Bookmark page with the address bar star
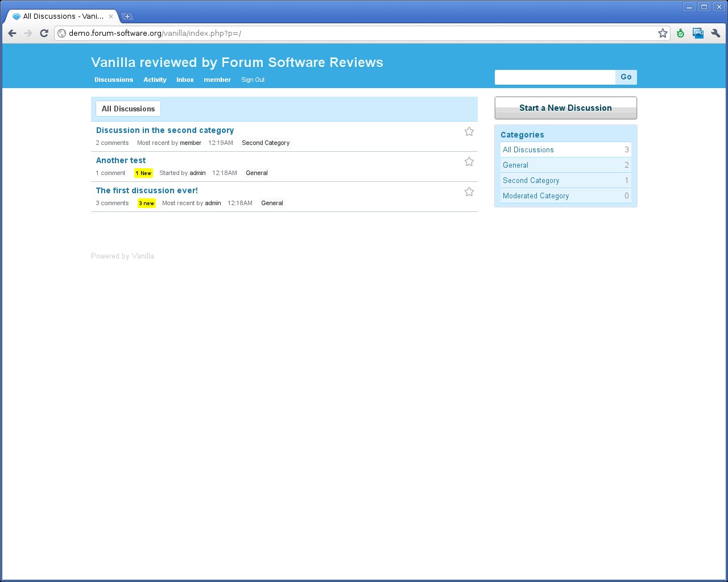The height and width of the screenshot is (582, 728). [x=663, y=34]
